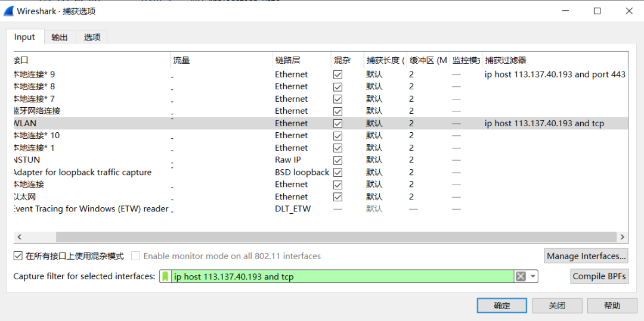Select the 本地连接* 1 interface

(x=35, y=148)
